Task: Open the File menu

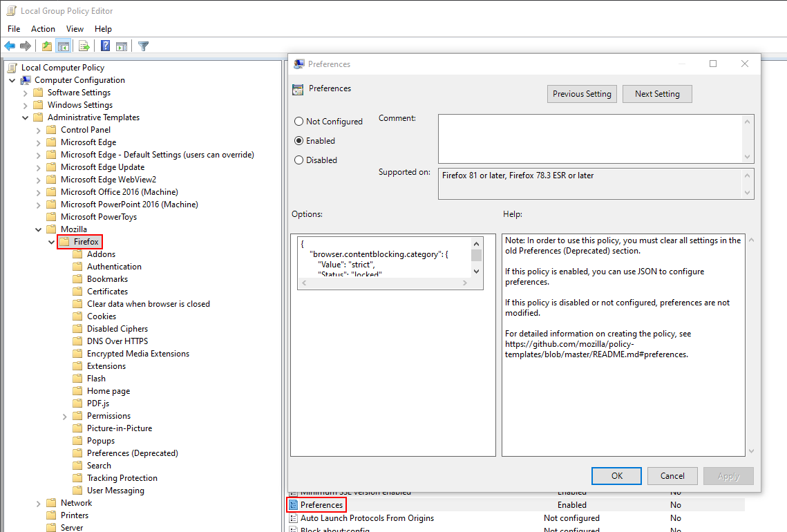Action: 14,29
